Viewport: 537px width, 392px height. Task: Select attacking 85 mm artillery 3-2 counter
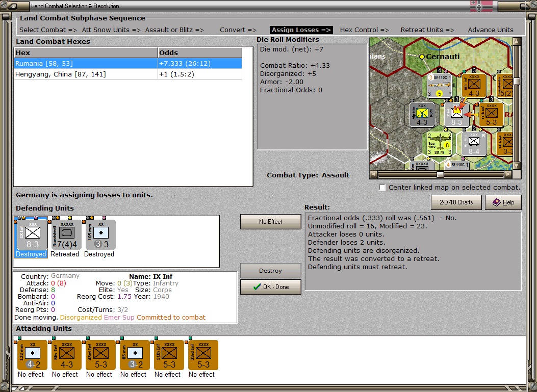[135, 355]
